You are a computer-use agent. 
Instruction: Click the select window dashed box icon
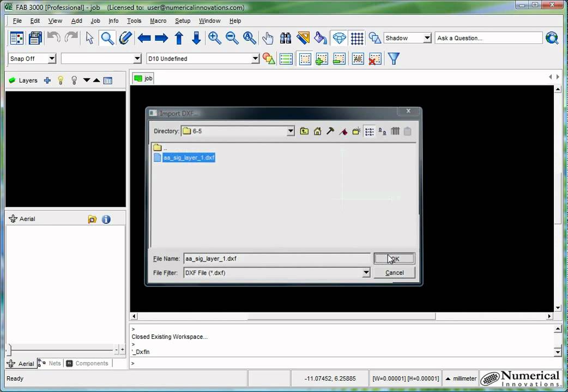coord(305,59)
